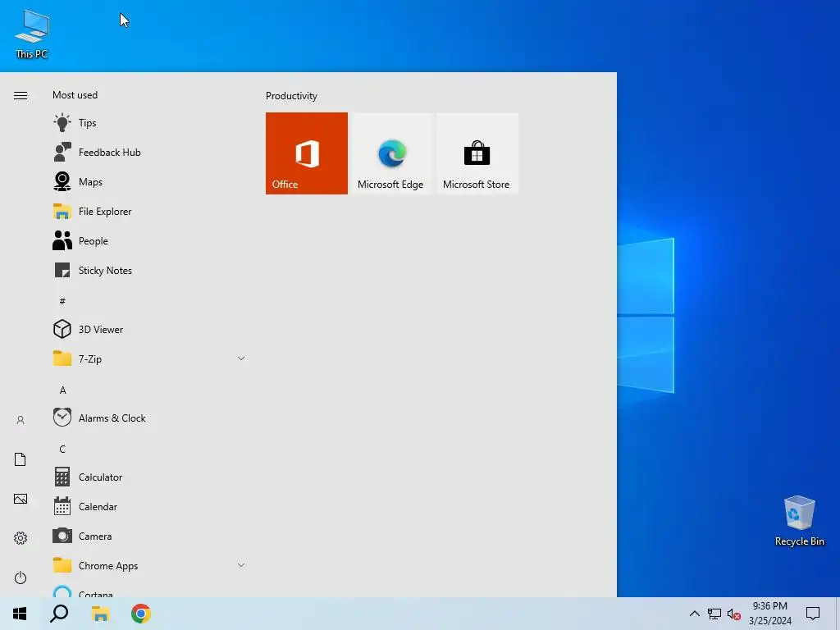
Task: Select the Recycle Bin desktop icon
Action: tap(799, 521)
